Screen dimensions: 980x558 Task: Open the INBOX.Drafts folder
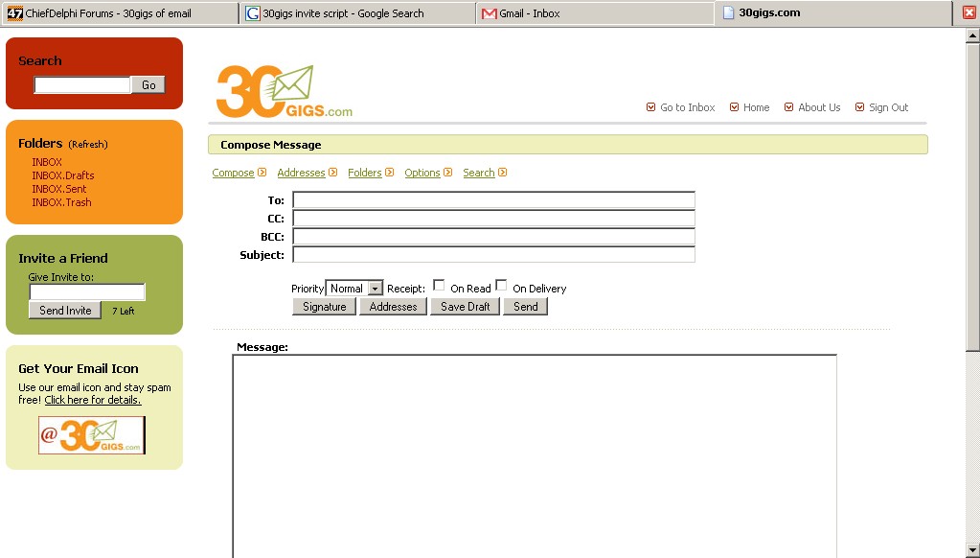(63, 175)
